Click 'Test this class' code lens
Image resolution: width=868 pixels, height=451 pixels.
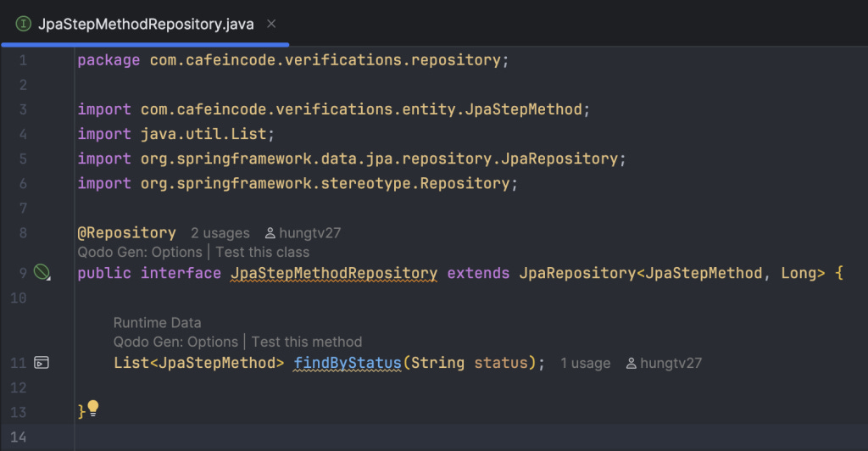click(263, 253)
